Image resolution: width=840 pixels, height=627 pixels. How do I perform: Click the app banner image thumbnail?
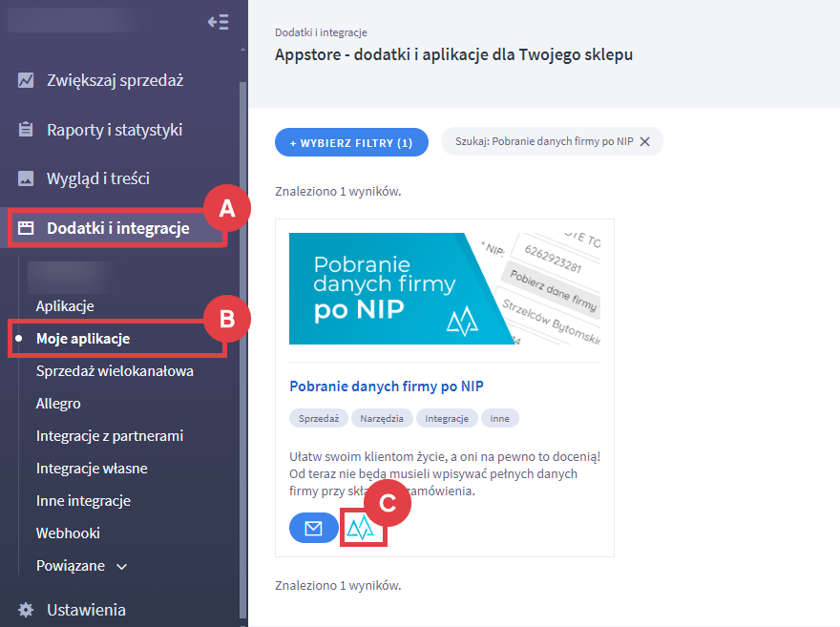tap(445, 288)
